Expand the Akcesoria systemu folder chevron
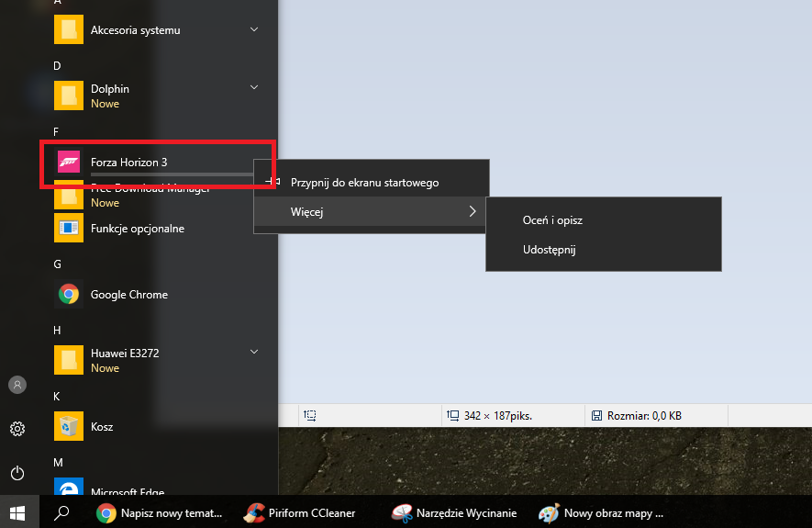Image resolution: width=812 pixels, height=528 pixels. pyautogui.click(x=254, y=29)
